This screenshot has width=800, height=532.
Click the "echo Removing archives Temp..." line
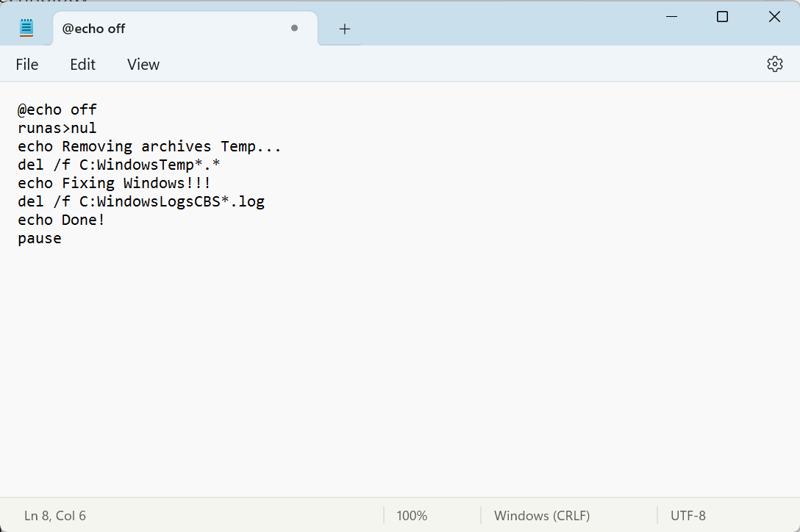[149, 147]
